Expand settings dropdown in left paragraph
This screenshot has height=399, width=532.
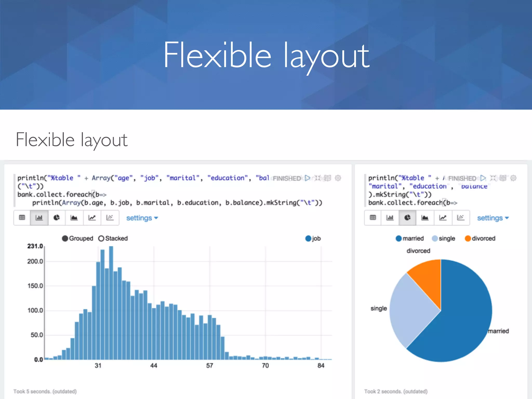click(x=142, y=218)
